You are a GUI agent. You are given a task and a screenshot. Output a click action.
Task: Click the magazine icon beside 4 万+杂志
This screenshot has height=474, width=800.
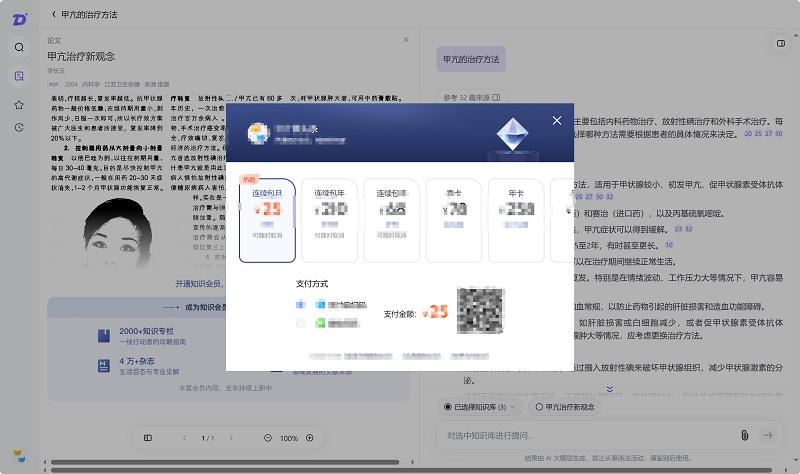104,365
